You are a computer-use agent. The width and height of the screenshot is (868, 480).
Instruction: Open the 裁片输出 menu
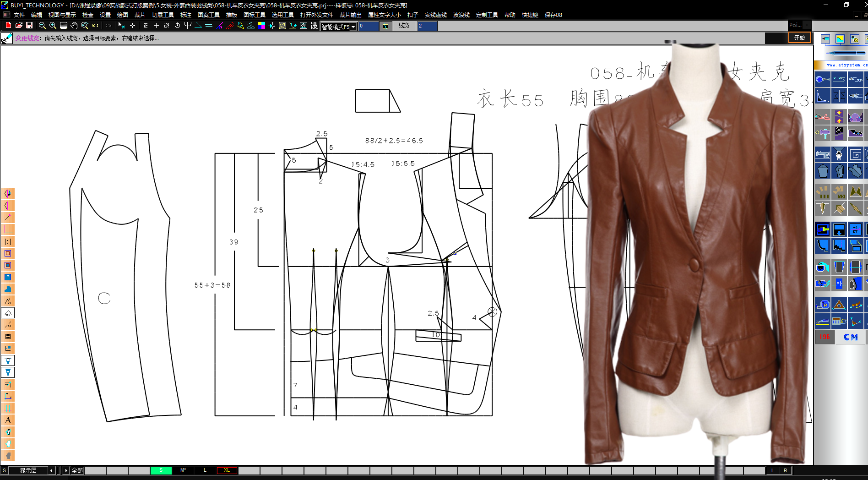350,15
